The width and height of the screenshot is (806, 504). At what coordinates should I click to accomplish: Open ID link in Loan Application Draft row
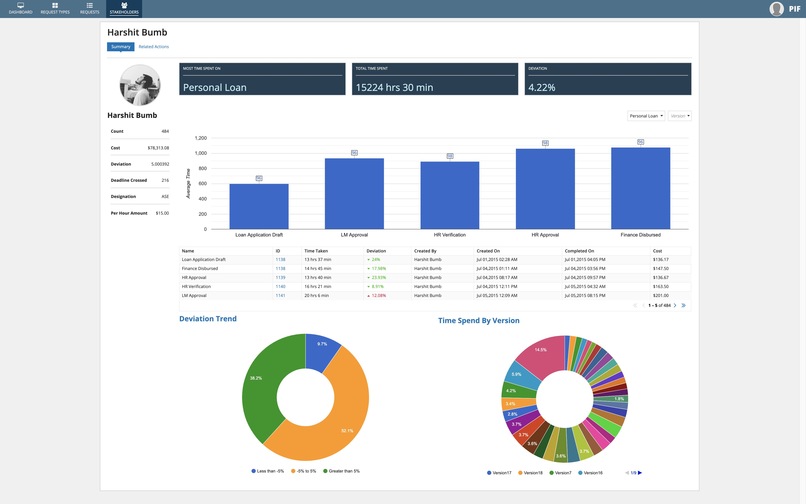coord(280,260)
